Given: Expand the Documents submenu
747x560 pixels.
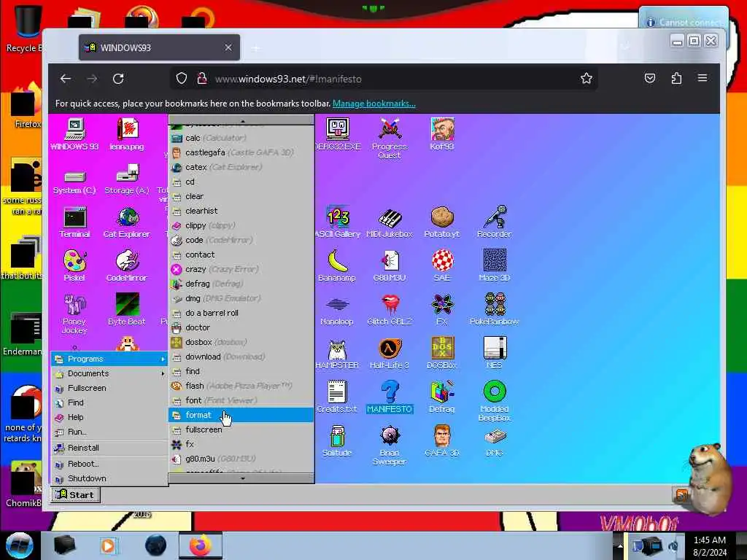Looking at the screenshot, I should tap(109, 374).
